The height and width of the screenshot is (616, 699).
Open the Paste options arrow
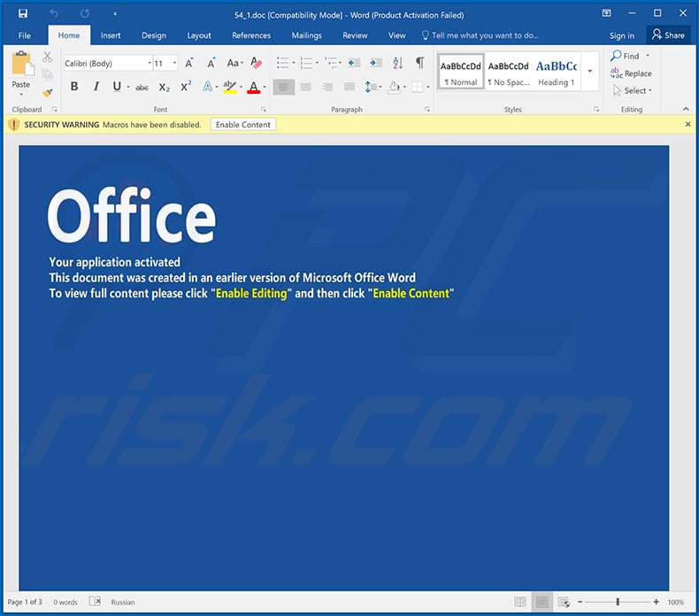(21, 95)
